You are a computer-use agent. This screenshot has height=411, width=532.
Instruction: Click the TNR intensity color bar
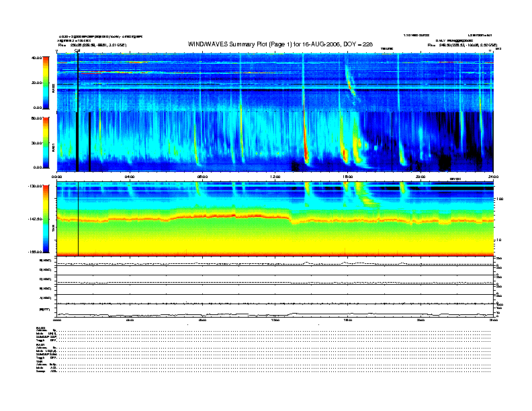pyautogui.click(x=46, y=219)
